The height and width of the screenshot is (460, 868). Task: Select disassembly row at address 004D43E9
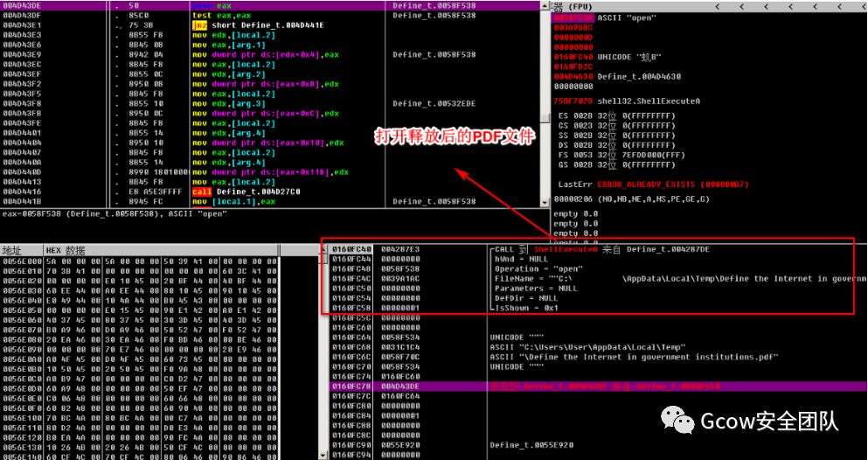point(269,55)
